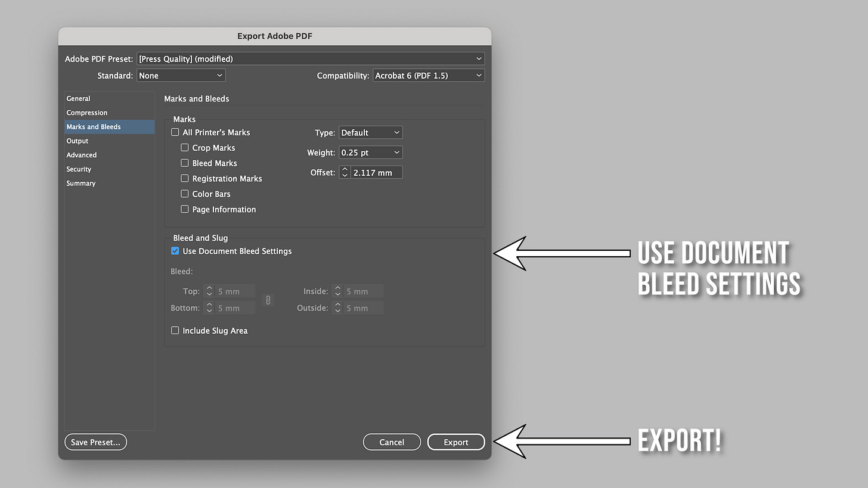
Task: Open the marks Type dropdown
Action: pyautogui.click(x=370, y=132)
